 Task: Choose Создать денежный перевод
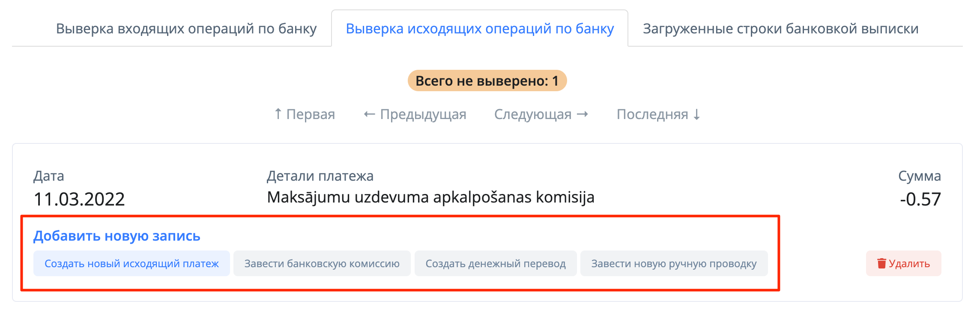point(496,263)
